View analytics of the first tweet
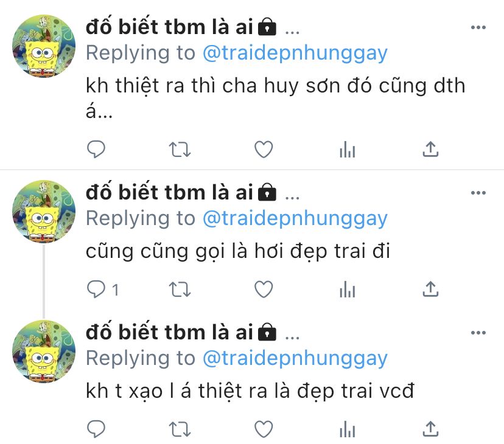The height and width of the screenshot is (444, 504). point(348,150)
